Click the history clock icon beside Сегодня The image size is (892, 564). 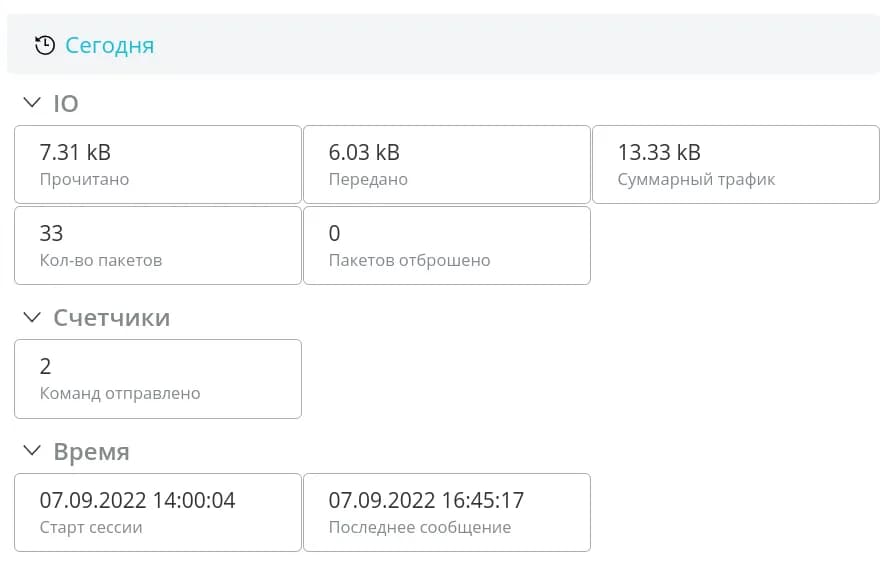coord(45,45)
